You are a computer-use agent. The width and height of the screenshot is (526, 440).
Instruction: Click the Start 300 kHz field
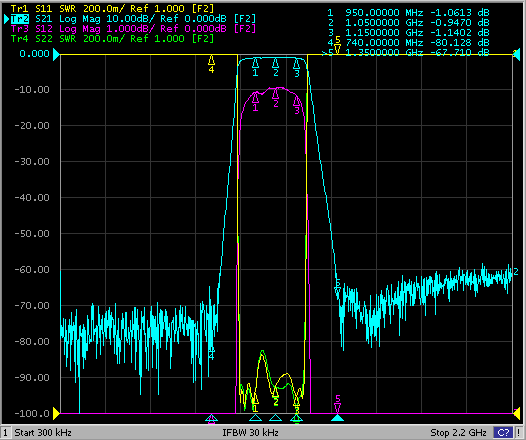point(43,433)
